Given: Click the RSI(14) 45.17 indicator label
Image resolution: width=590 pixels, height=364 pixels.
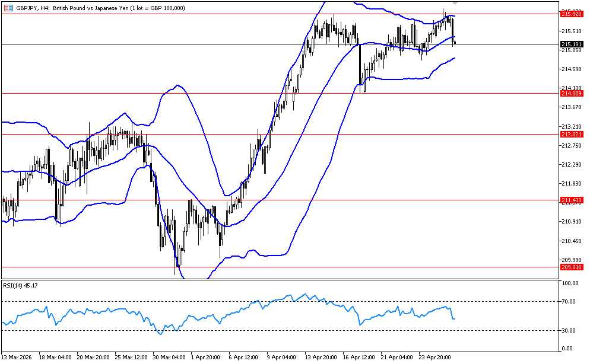Looking at the screenshot, I should (20, 285).
